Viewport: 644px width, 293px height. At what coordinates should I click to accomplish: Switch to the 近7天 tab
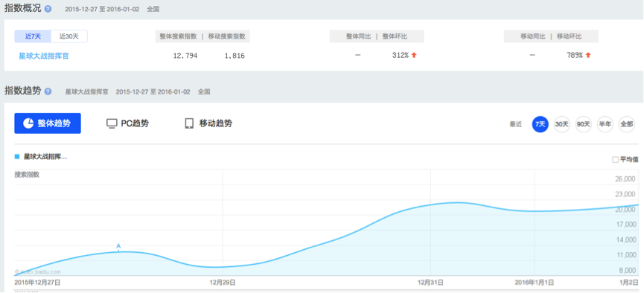[x=33, y=36]
